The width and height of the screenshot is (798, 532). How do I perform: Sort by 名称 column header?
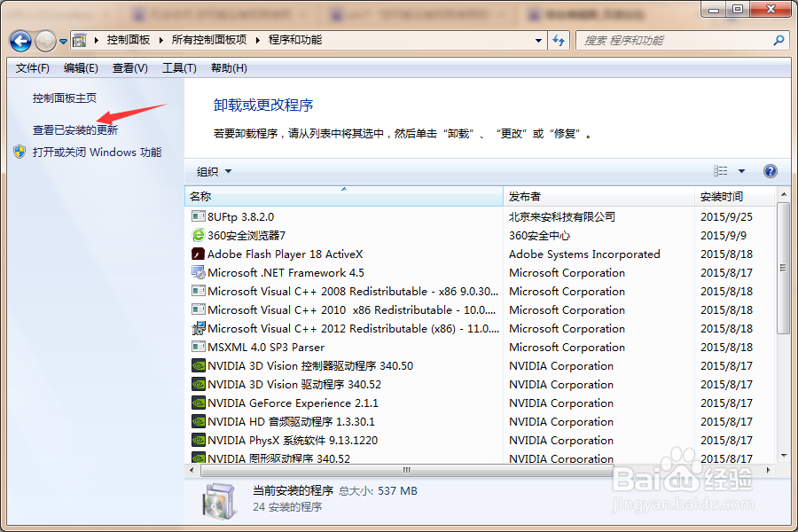pos(344,197)
